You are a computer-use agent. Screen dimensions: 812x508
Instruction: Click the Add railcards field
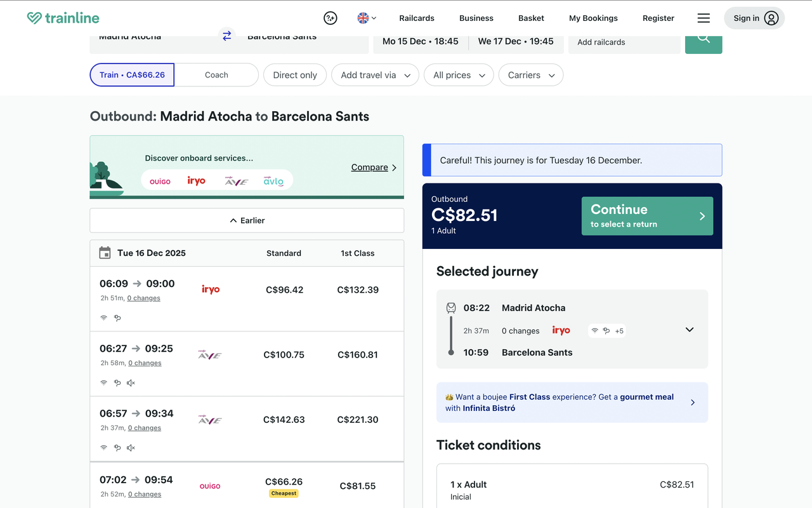pyautogui.click(x=624, y=42)
